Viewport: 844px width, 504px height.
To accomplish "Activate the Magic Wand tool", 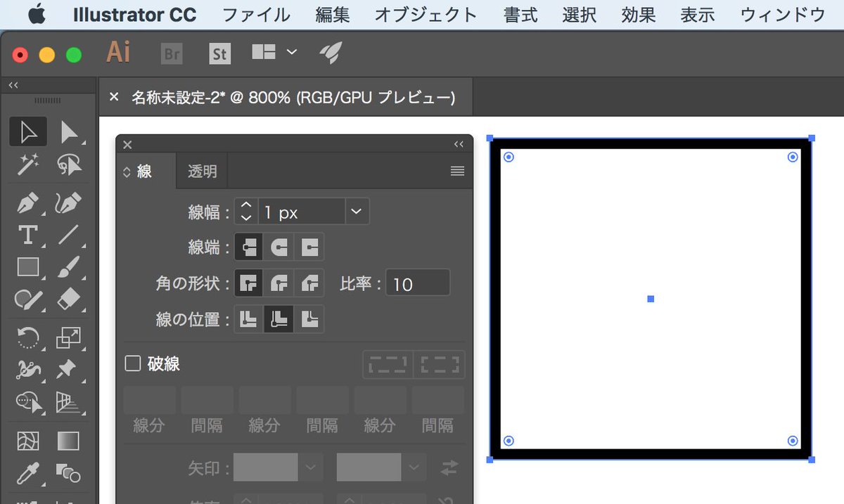I will (x=28, y=164).
